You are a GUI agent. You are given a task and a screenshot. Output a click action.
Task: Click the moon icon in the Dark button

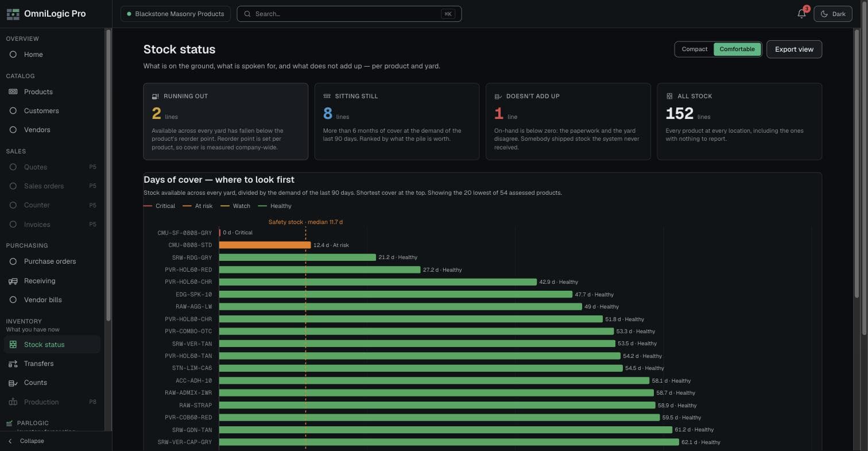(824, 14)
